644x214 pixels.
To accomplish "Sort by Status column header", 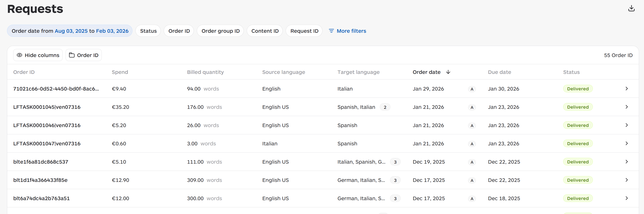I will [571, 72].
